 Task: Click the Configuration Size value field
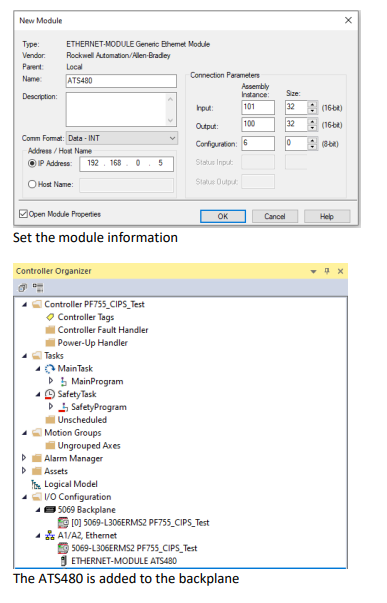[x=297, y=143]
